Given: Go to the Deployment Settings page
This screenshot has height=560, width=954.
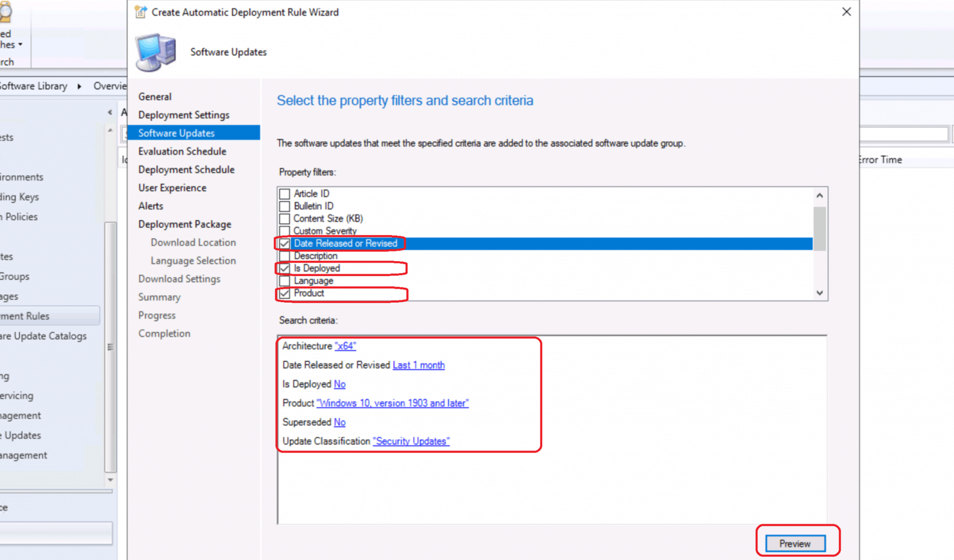Looking at the screenshot, I should click(184, 115).
